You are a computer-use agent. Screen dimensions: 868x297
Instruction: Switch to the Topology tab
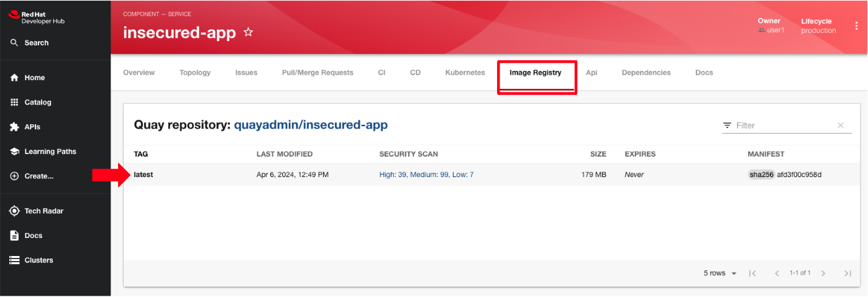[x=195, y=73]
